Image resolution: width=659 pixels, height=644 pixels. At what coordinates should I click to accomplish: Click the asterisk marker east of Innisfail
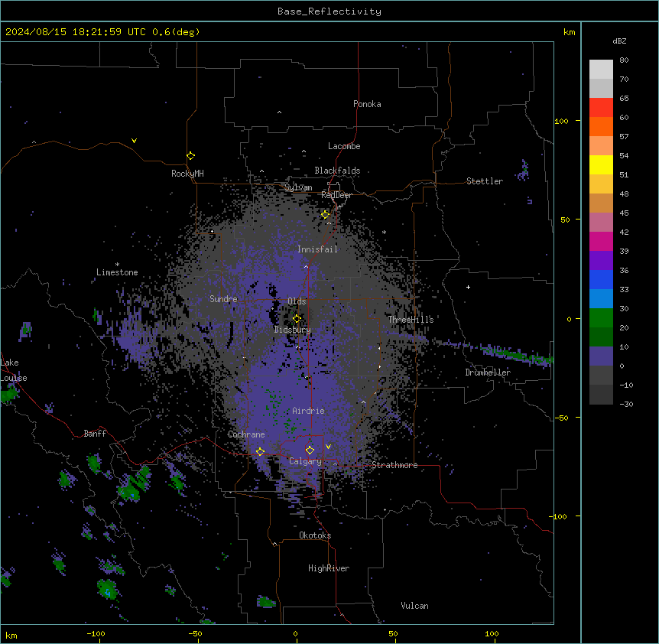click(384, 232)
